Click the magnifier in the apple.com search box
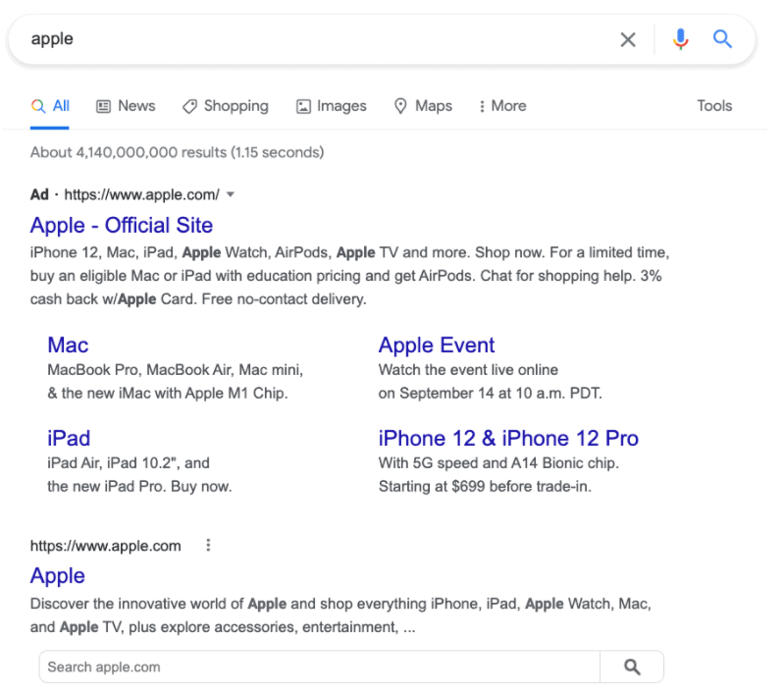Viewport: 784px width, 696px height. [x=632, y=667]
